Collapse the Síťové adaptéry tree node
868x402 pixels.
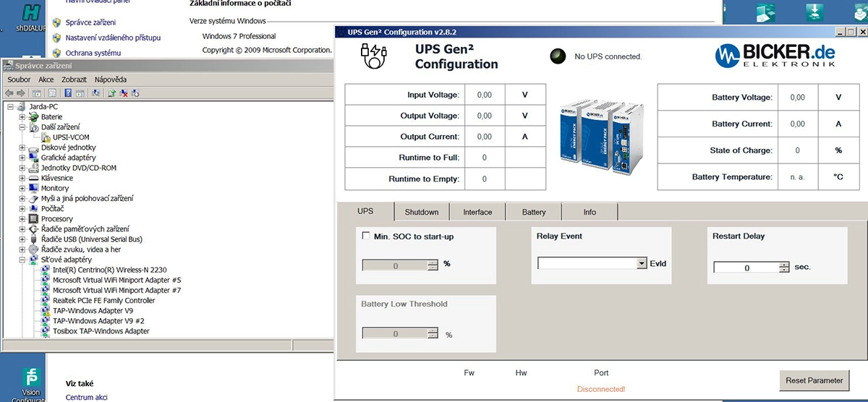[x=22, y=260]
